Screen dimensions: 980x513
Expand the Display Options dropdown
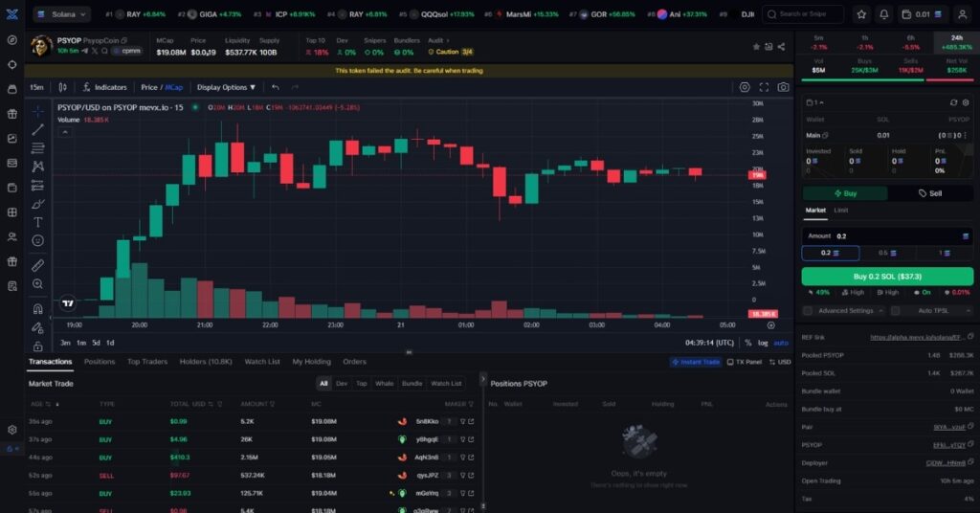coord(226,87)
